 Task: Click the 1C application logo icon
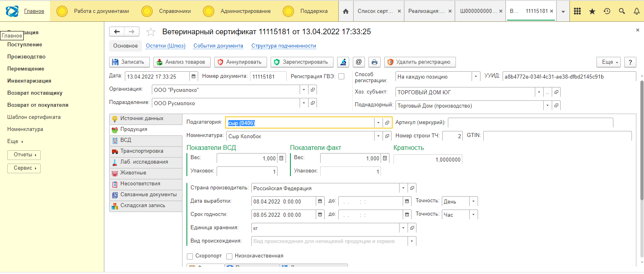(12, 11)
